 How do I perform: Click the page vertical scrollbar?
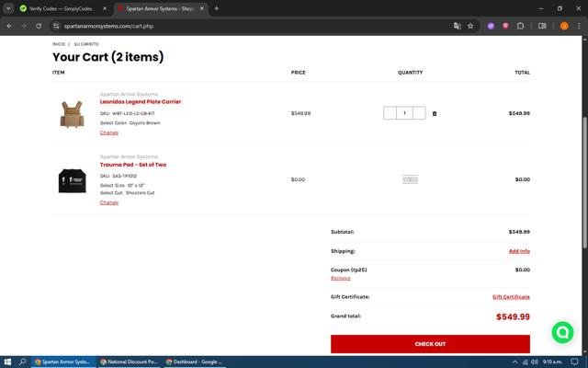(x=584, y=182)
